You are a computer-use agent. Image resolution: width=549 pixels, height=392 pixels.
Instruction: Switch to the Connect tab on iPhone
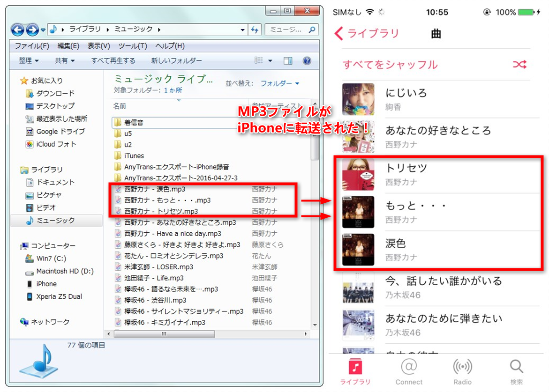(409, 372)
